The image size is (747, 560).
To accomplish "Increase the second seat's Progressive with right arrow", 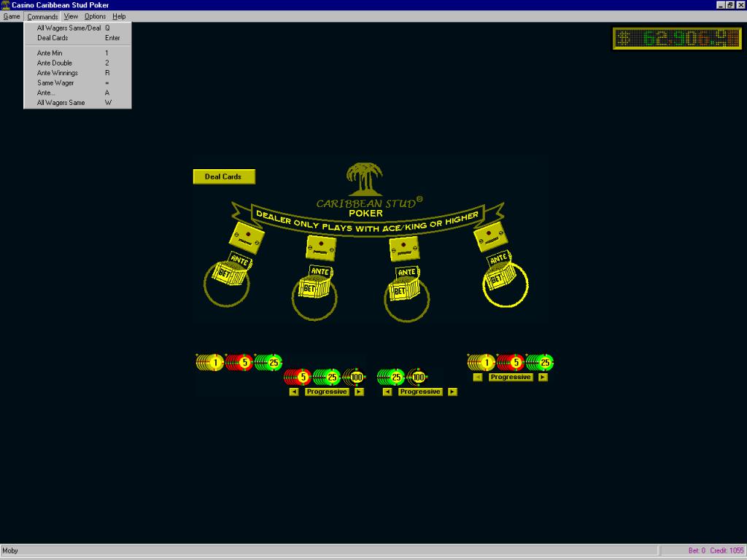I will tap(359, 392).
